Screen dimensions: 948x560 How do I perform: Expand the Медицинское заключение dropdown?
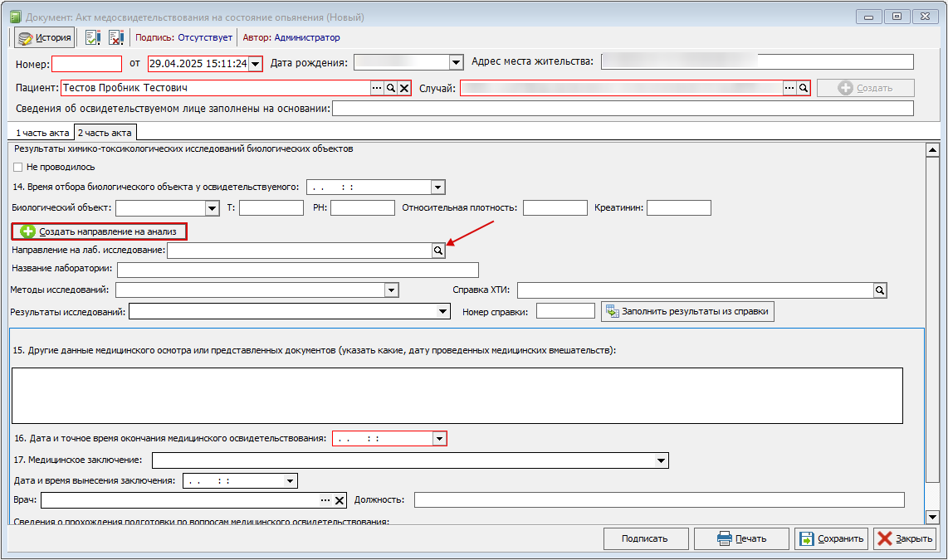662,461
